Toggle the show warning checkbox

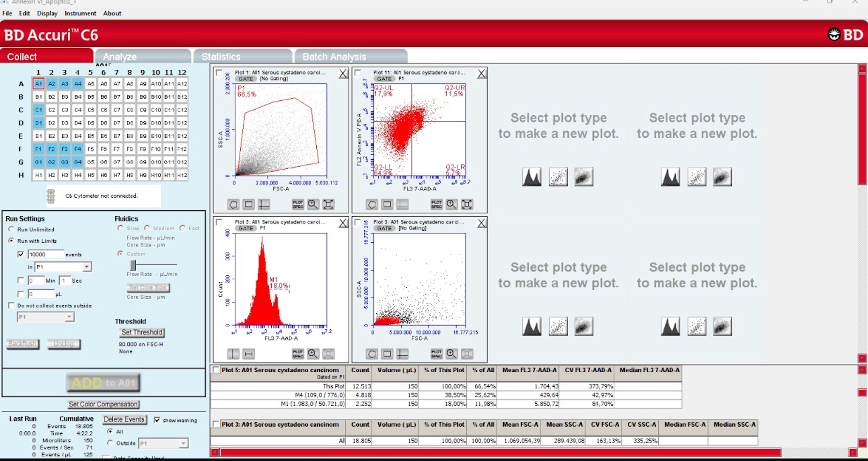coord(157,420)
